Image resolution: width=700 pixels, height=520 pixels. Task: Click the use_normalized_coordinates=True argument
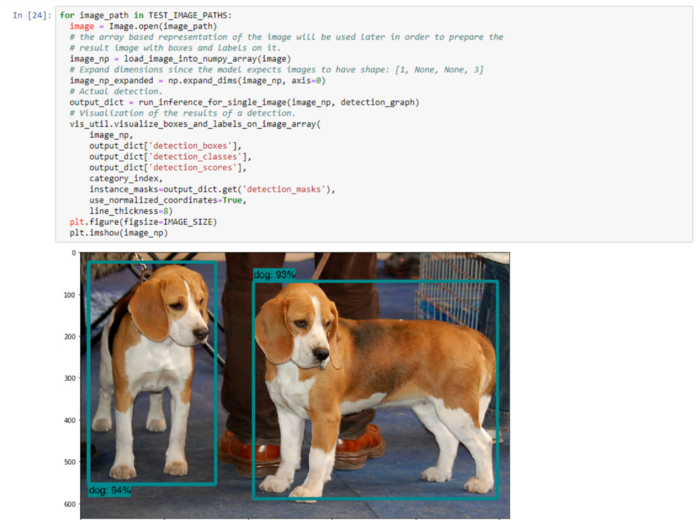click(166, 199)
